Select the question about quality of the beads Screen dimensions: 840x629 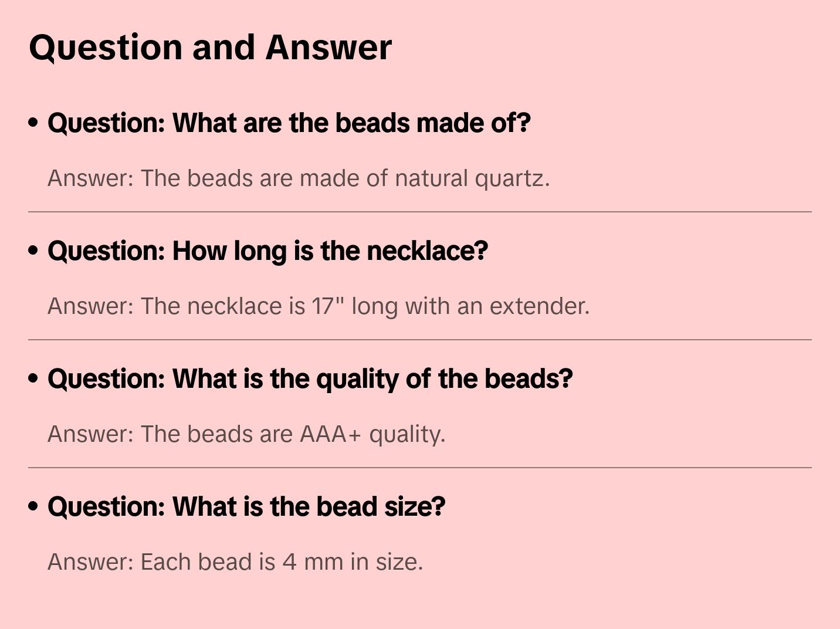pos(310,379)
